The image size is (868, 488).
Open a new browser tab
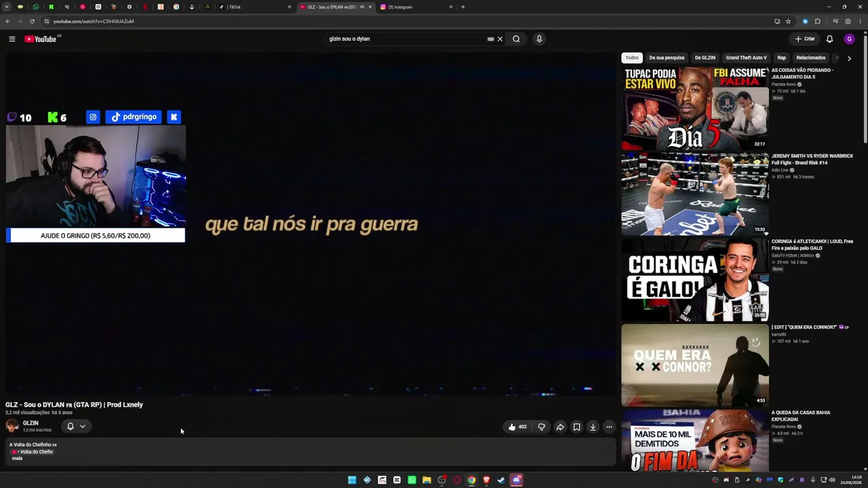[x=463, y=7]
